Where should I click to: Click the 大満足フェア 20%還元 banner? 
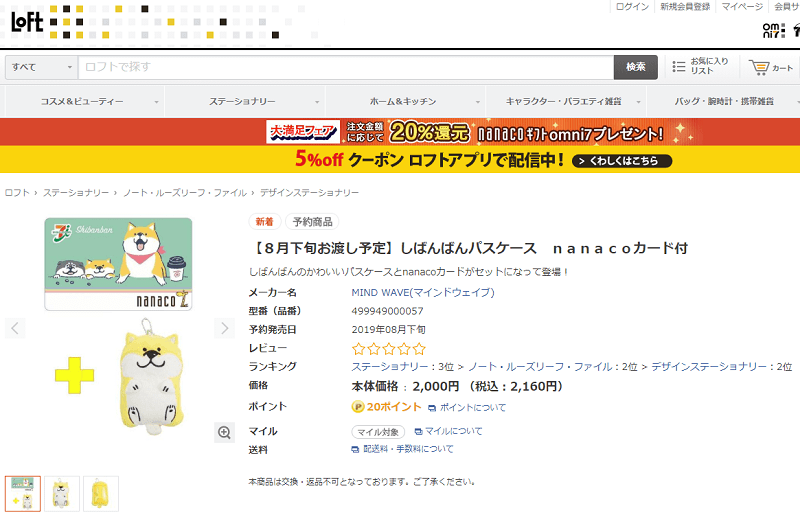point(400,132)
